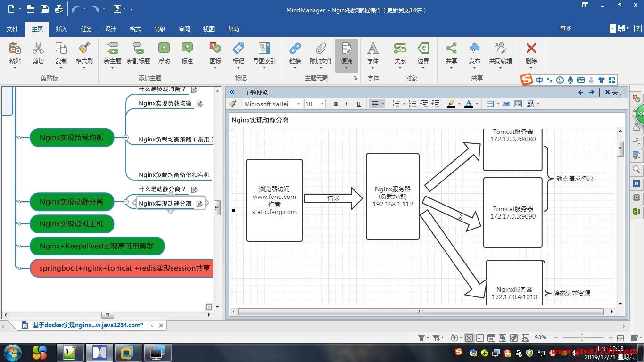
Task: Click the yellow highlight color swatch
Action: coord(451,104)
